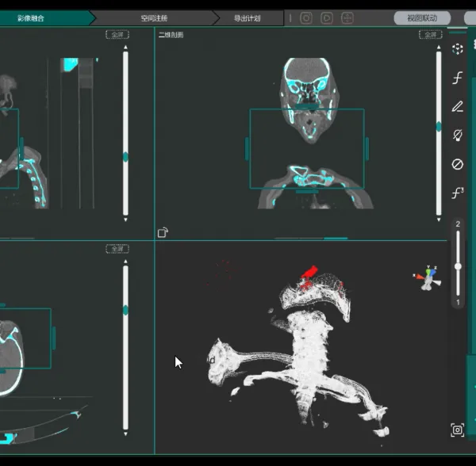The image size is (476, 466).
Task: Click the down arrow of bottom-left panel scrollbar
Action: (x=125, y=434)
